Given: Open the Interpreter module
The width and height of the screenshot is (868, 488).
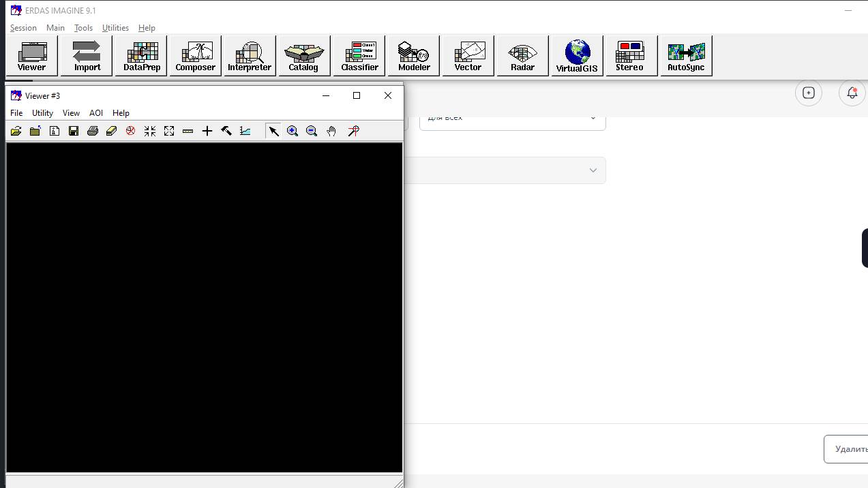Looking at the screenshot, I should click(x=250, y=55).
